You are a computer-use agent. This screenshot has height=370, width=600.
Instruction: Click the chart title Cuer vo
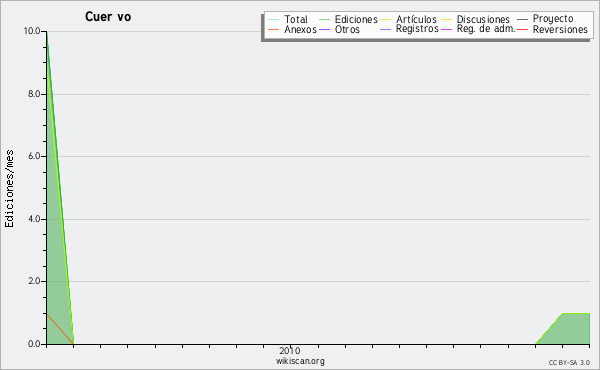tap(108, 17)
